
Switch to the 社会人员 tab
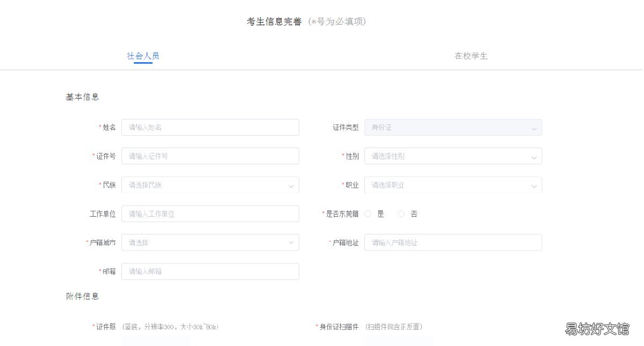(143, 56)
